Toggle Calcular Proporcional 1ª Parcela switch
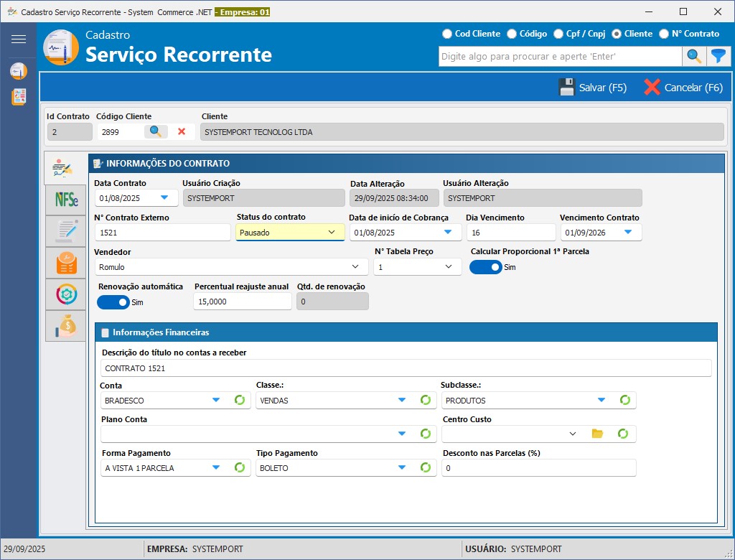Image resolution: width=735 pixels, height=560 pixels. tap(486, 267)
